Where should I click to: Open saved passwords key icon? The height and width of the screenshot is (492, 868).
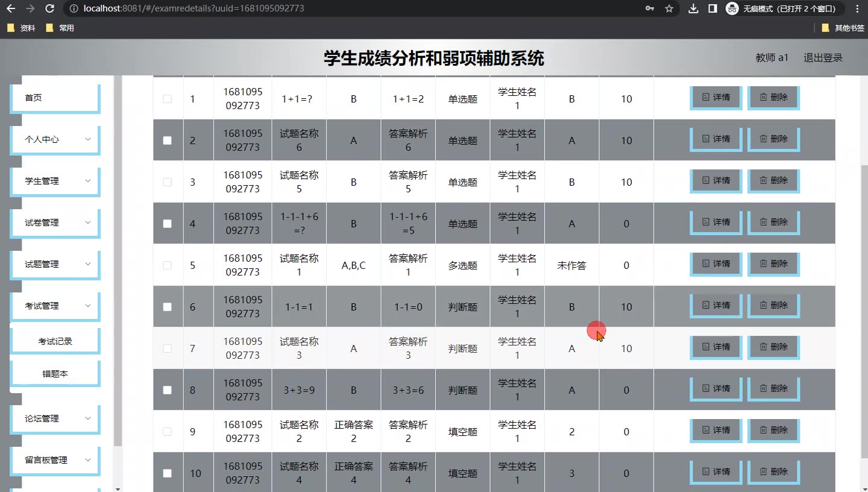coord(650,8)
